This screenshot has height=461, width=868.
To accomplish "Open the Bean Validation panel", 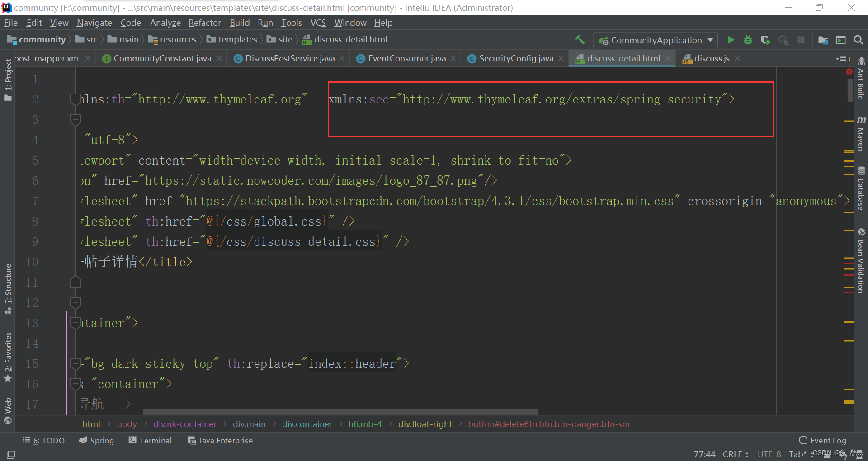I will point(861,260).
